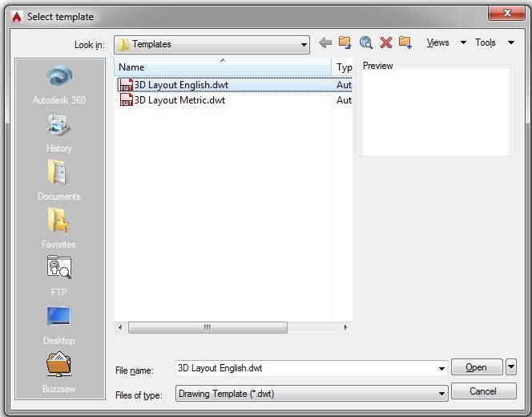Viewport: 532px width, 417px height.
Task: Expand the File name dropdown list
Action: [x=441, y=369]
